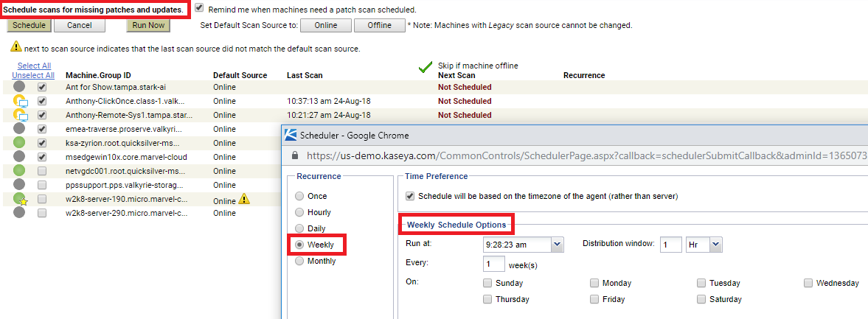The width and height of the screenshot is (868, 319).
Task: Click Select All link
Action: (35, 66)
